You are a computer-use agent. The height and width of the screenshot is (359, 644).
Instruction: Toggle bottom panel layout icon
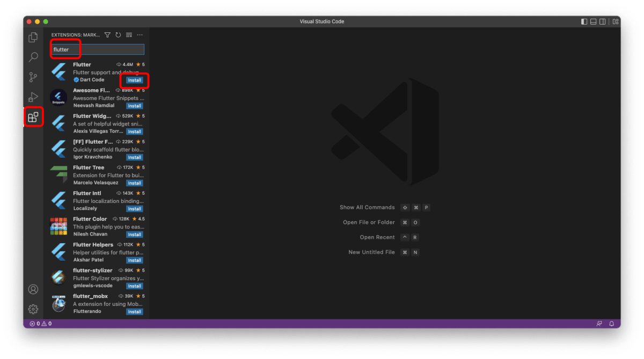coord(594,21)
